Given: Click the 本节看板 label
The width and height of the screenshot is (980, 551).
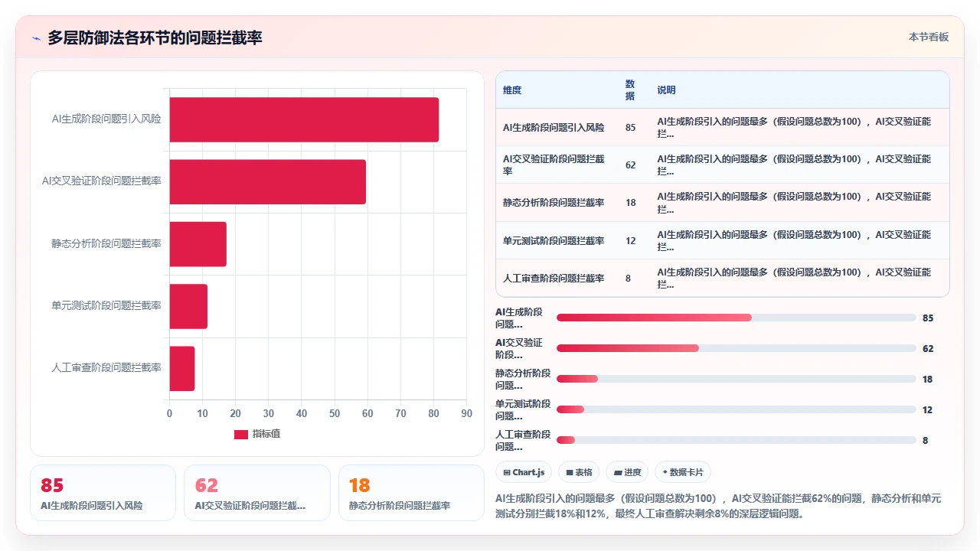Looking at the screenshot, I should click(x=929, y=37).
